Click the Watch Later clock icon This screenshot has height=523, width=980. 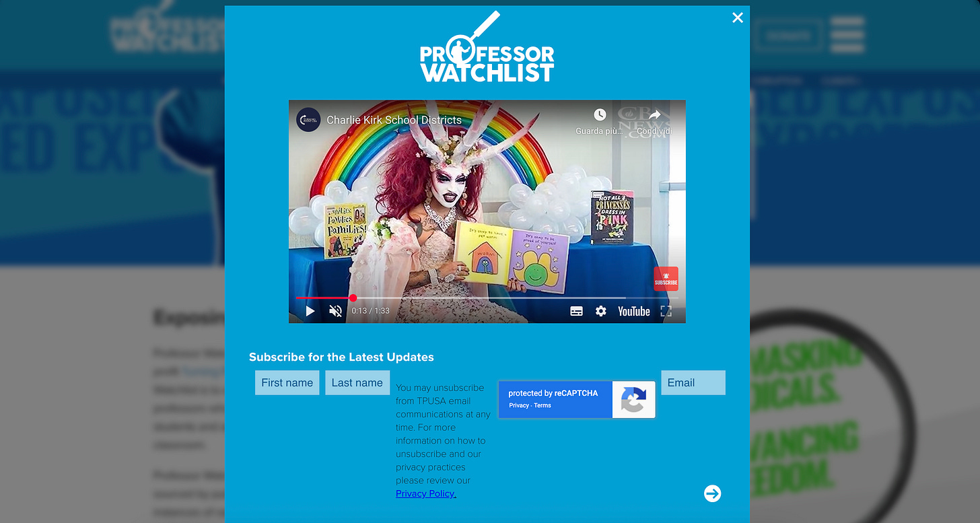(x=599, y=115)
